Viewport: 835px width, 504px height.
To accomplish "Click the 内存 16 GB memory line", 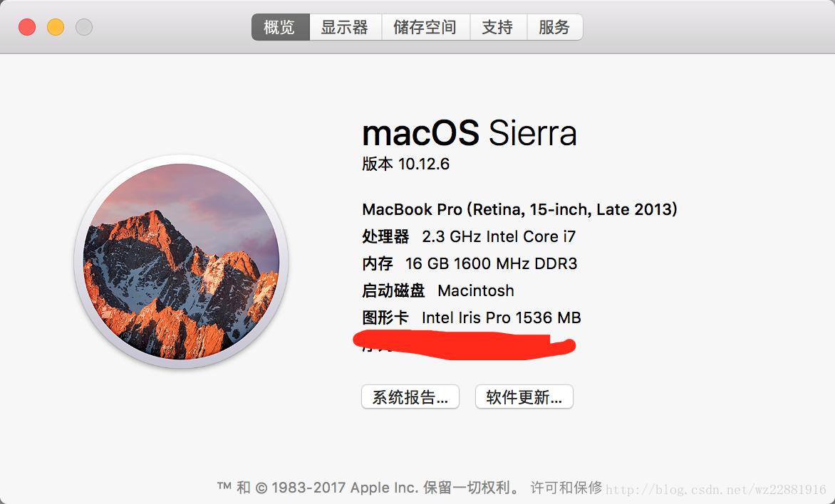I will (x=470, y=263).
